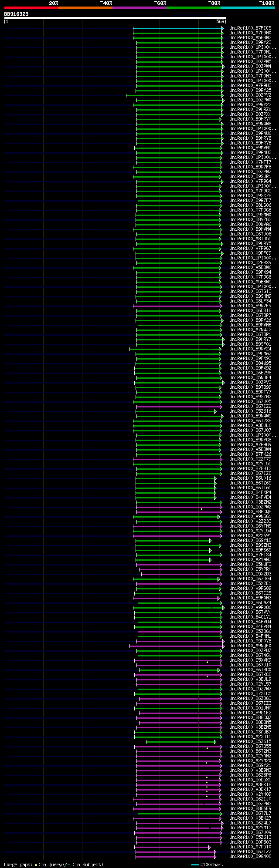Screen dimensions: 279x868
Task: Click the green alignment bar for UniRef100_A7P9H0
Action: tap(178, 33)
